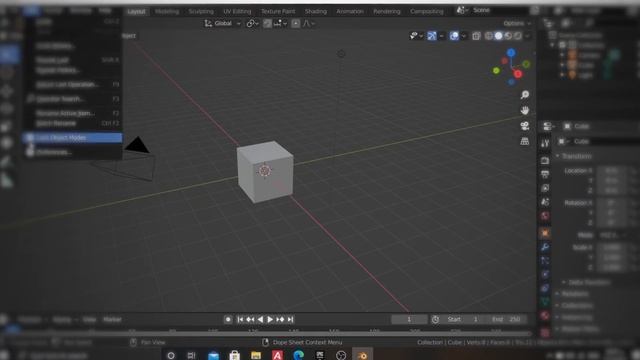Click the zoom magnifier viewport icon
This screenshot has height=360, width=640.
[x=525, y=95]
